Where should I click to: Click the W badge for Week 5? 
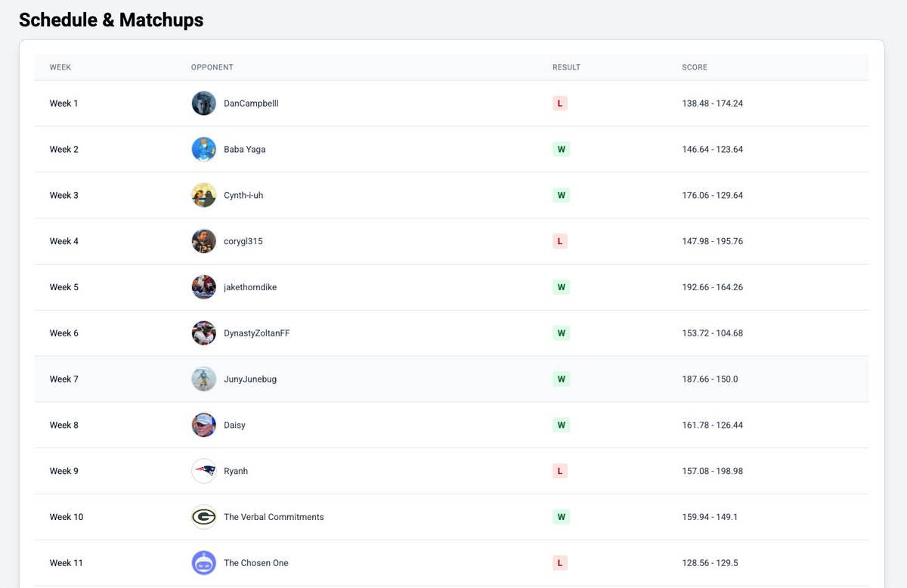pyautogui.click(x=561, y=286)
